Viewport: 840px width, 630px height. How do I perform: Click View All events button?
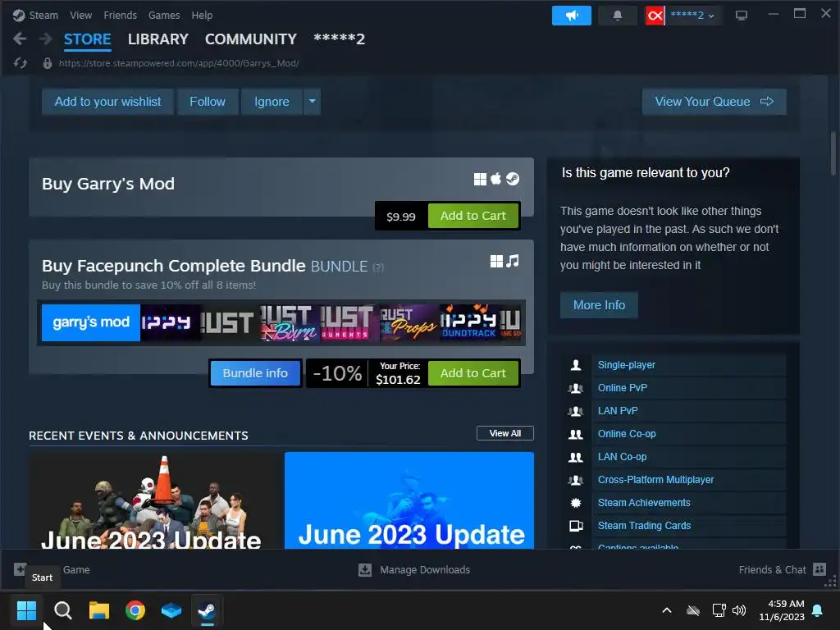pyautogui.click(x=505, y=433)
